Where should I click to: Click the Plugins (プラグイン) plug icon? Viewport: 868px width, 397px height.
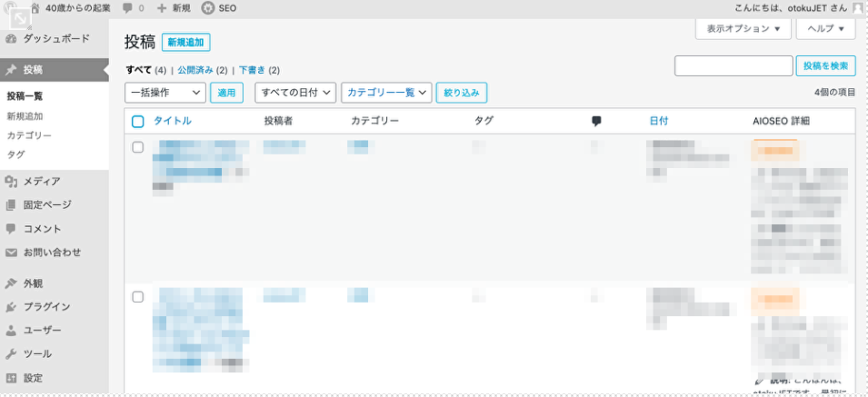(11, 306)
